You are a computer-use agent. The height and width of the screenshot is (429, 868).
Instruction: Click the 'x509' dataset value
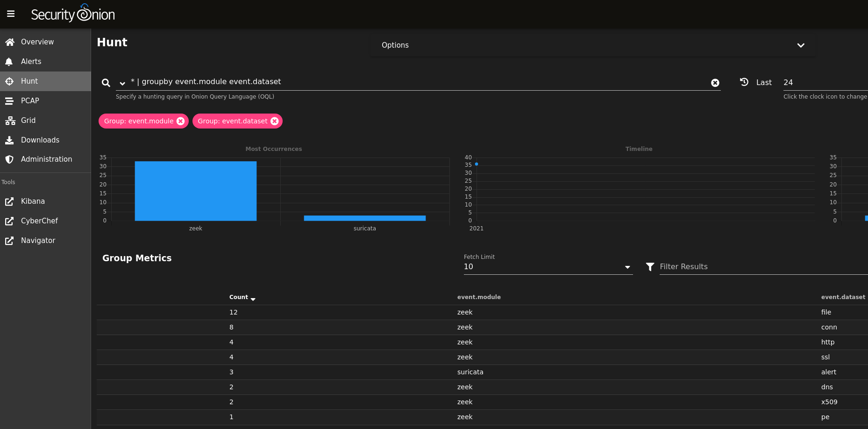[829, 402]
